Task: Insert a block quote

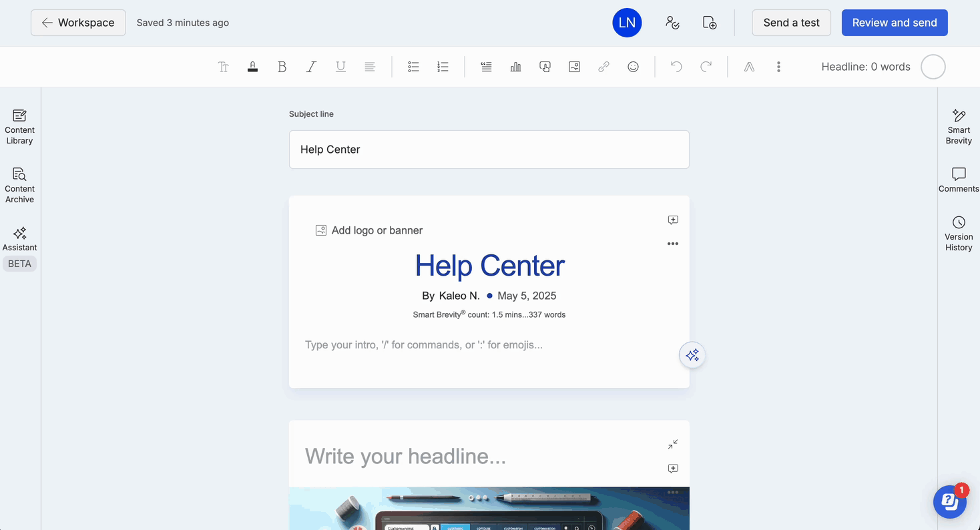Action: pos(486,67)
